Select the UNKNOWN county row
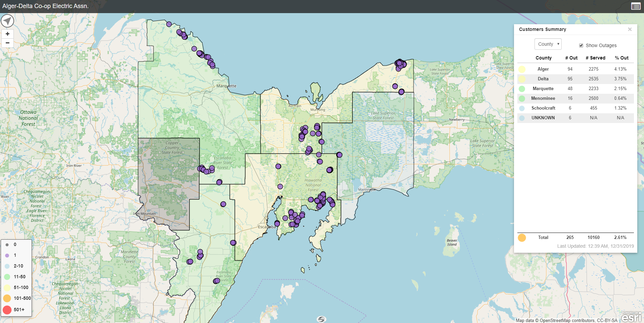The height and width of the screenshot is (323, 644). tap(575, 118)
